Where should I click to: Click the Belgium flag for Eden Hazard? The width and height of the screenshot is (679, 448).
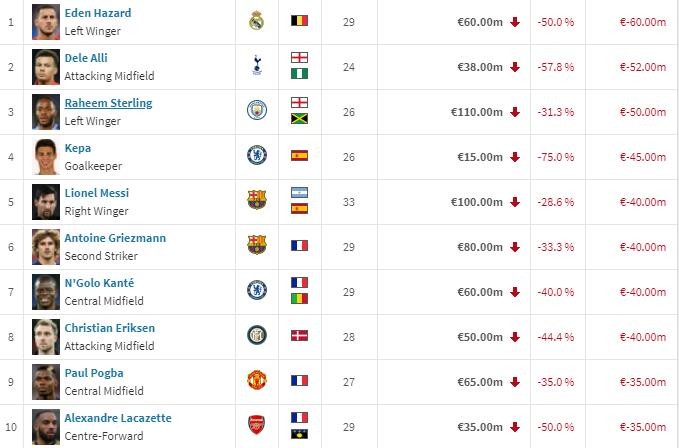[299, 20]
